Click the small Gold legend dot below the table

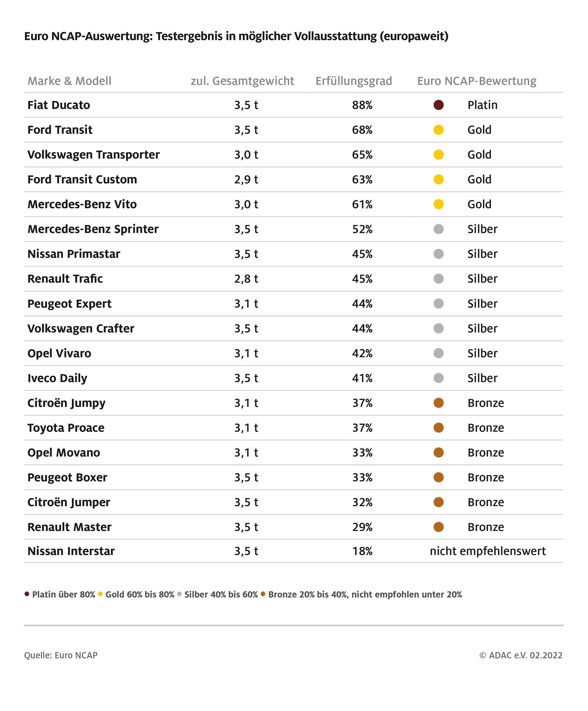point(100,594)
